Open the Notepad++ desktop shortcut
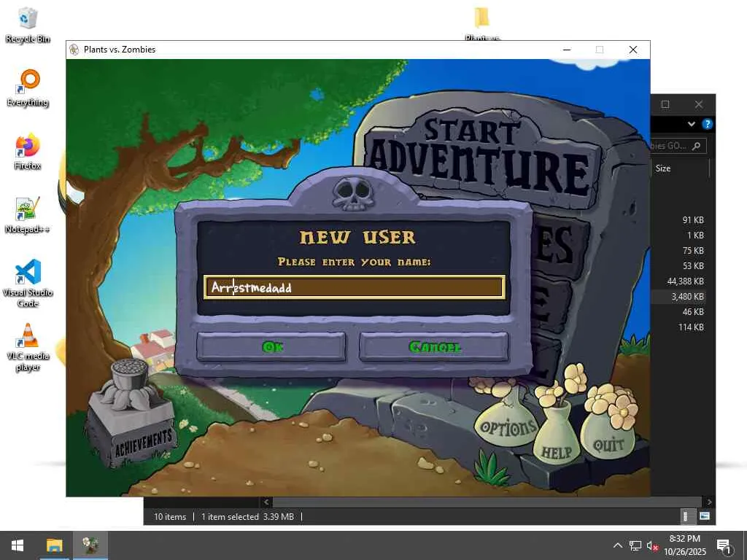The height and width of the screenshot is (560, 747). [28, 215]
